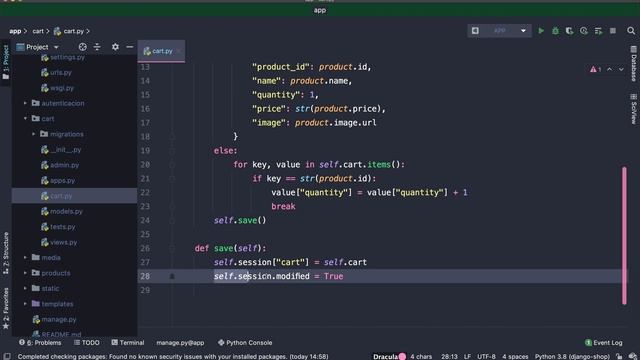Screen dimensions: 640x360
Task: Open manage.py file
Action: tap(54, 319)
